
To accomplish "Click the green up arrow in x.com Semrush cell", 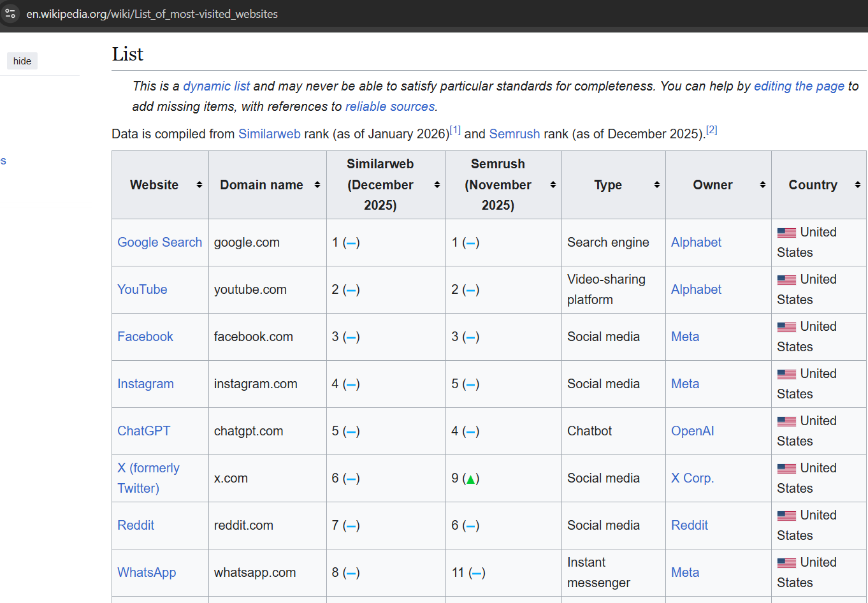I will [x=470, y=479].
